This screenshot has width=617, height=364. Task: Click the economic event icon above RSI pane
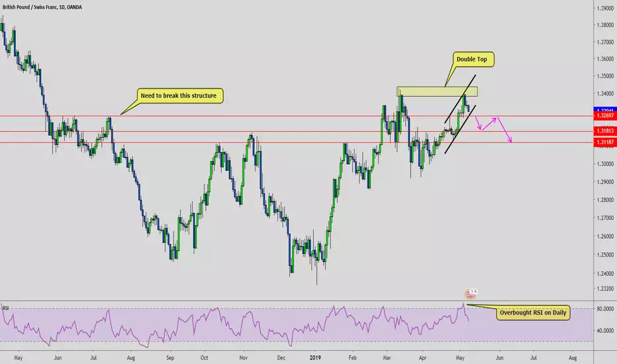[x=471, y=294]
